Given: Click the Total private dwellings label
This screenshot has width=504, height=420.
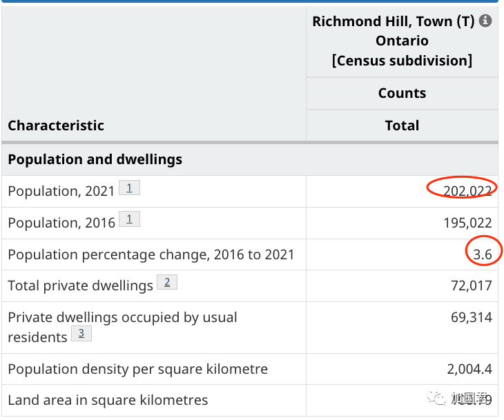Looking at the screenshot, I should (80, 286).
